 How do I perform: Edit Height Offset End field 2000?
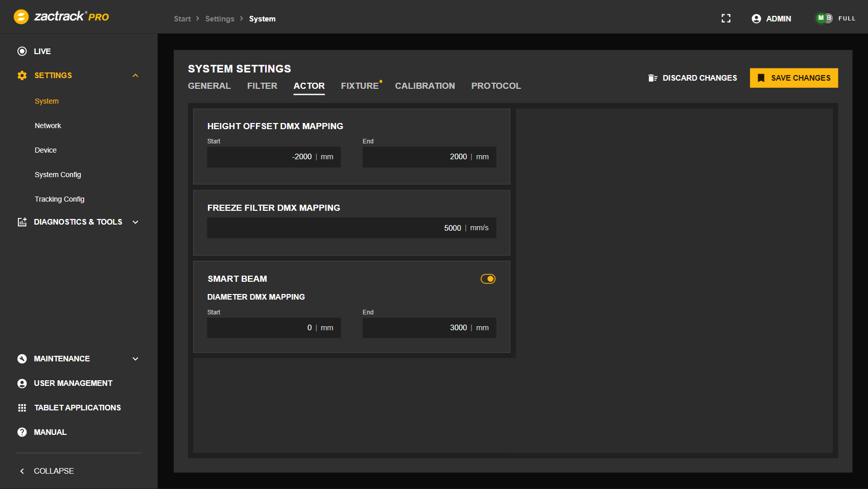(x=429, y=157)
